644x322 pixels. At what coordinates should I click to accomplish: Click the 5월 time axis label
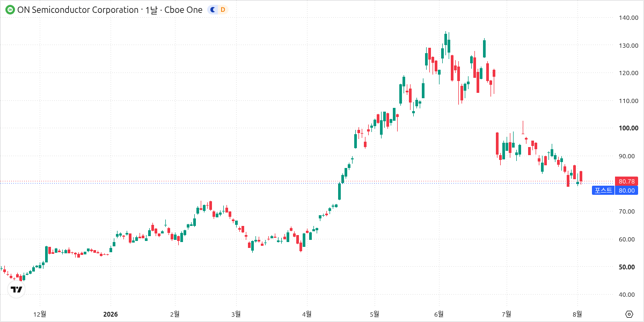(x=375, y=314)
